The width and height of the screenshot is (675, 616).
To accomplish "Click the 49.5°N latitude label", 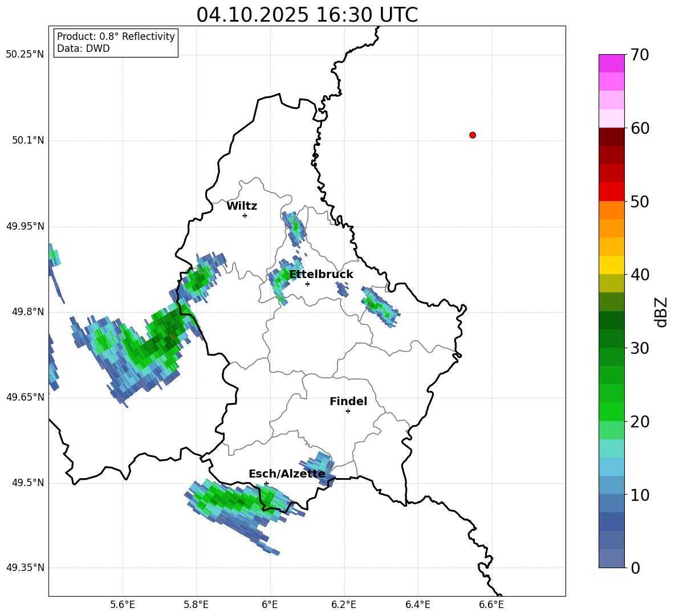I will point(28,483).
